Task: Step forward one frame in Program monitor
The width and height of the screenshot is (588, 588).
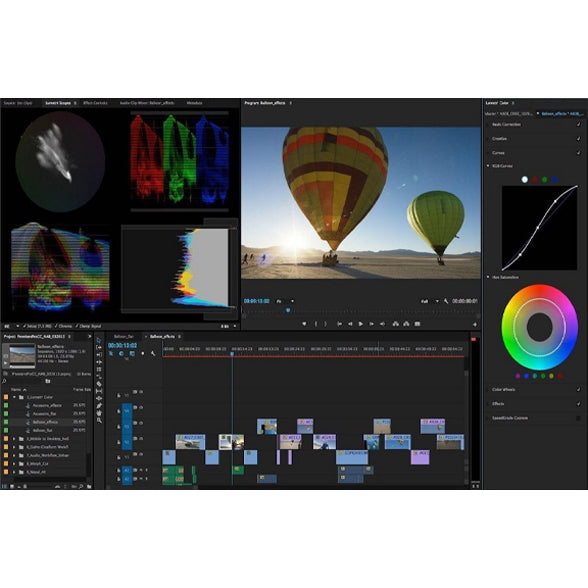Action: point(371,324)
